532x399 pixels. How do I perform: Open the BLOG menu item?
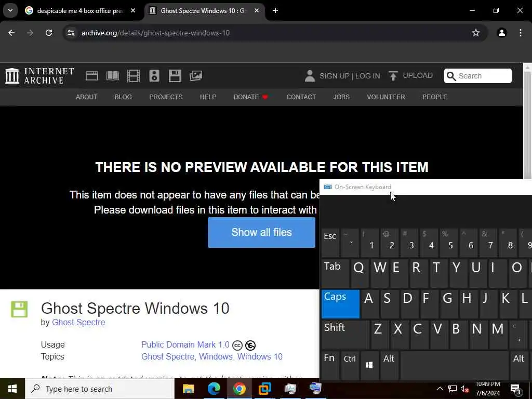coord(123,97)
